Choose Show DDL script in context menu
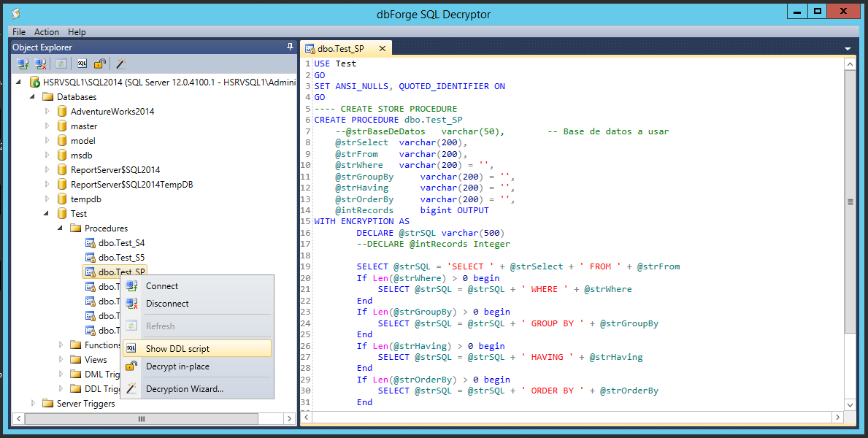 coord(197,349)
